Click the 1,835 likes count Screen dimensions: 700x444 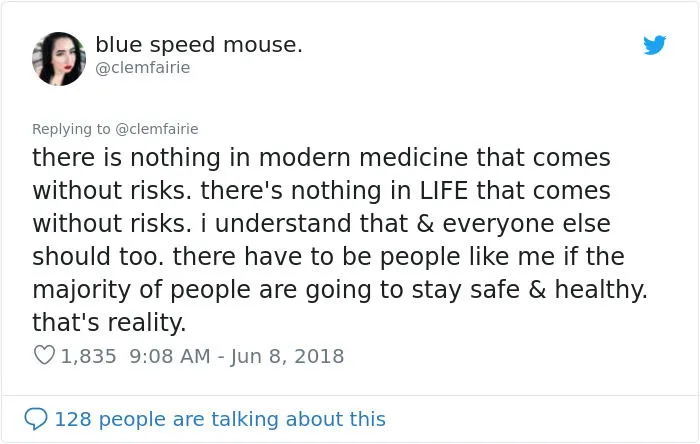coord(90,356)
